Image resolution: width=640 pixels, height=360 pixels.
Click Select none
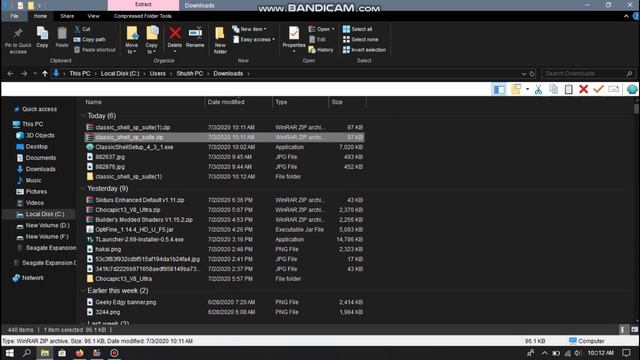coord(360,40)
